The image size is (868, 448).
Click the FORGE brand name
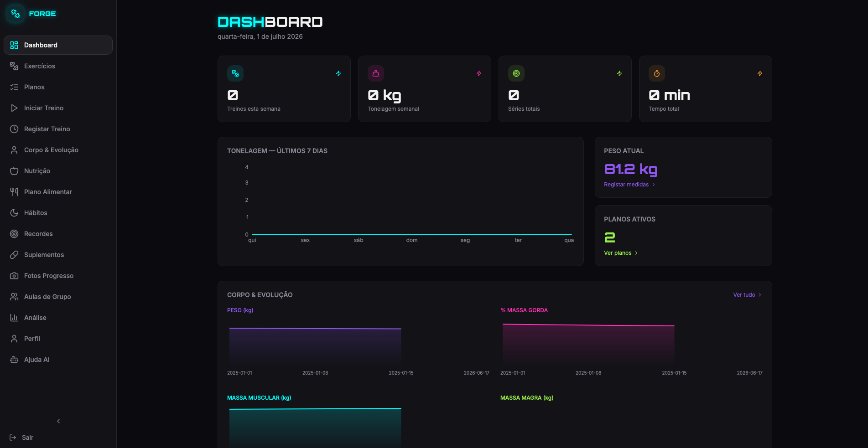(x=42, y=14)
